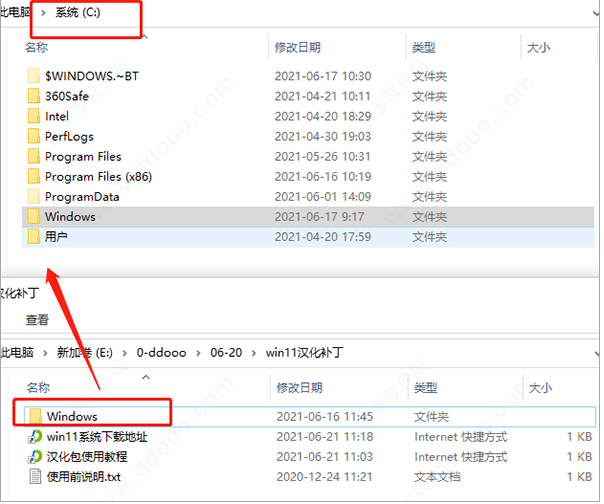
Task: Select the 360Safe folder icon
Action: point(34,96)
